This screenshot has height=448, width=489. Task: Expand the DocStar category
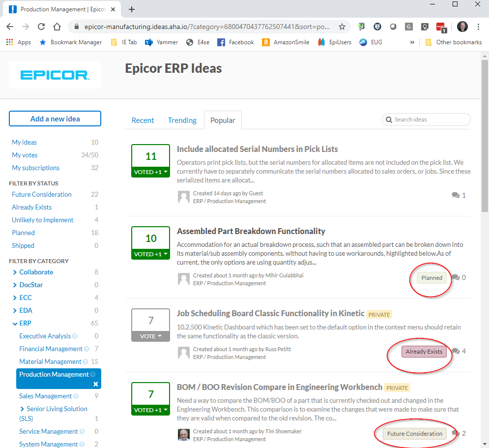click(x=15, y=285)
